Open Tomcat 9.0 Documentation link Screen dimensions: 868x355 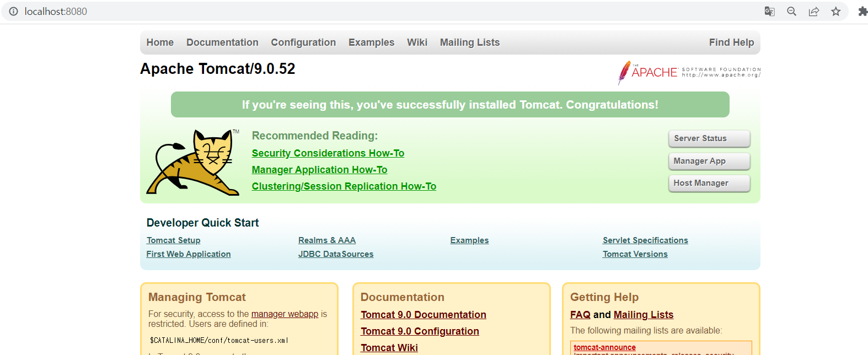pos(424,315)
